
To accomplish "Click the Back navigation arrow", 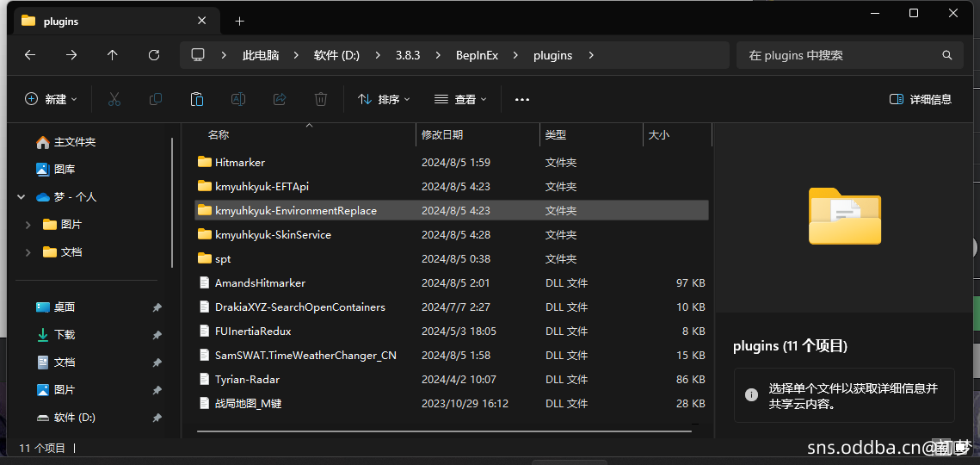I will 30,55.
